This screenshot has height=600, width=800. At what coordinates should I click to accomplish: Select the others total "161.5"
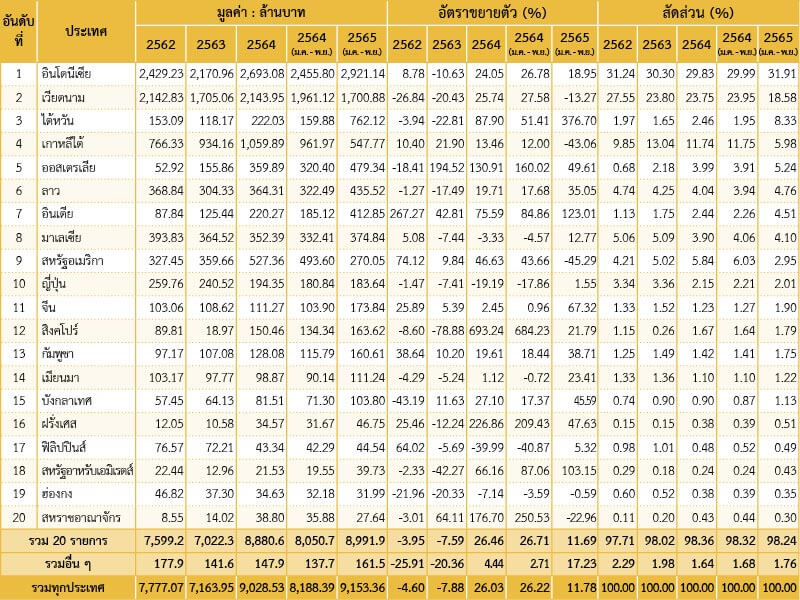coord(371,564)
